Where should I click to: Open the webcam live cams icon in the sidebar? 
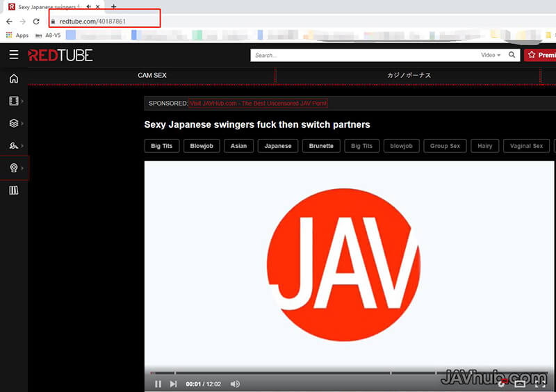[x=14, y=168]
